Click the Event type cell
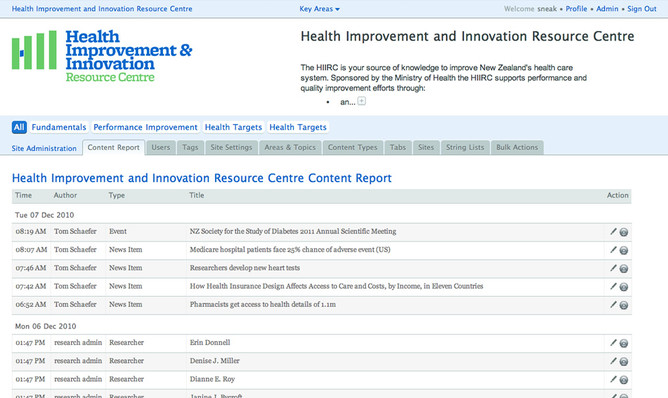668x398 pixels. 118,231
